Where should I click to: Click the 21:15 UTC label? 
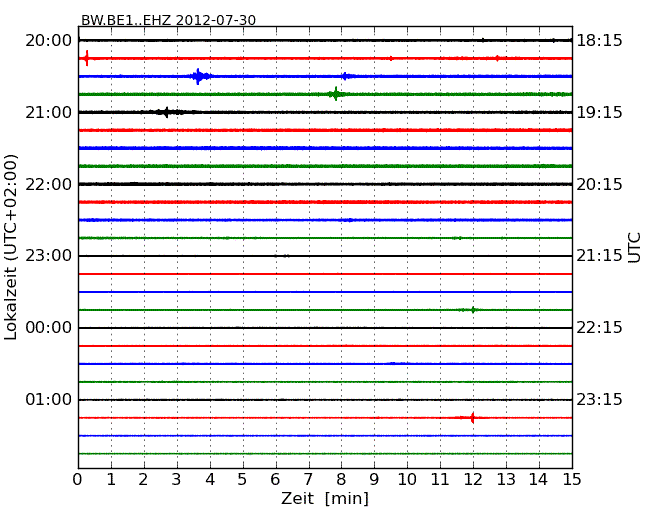click(x=599, y=256)
